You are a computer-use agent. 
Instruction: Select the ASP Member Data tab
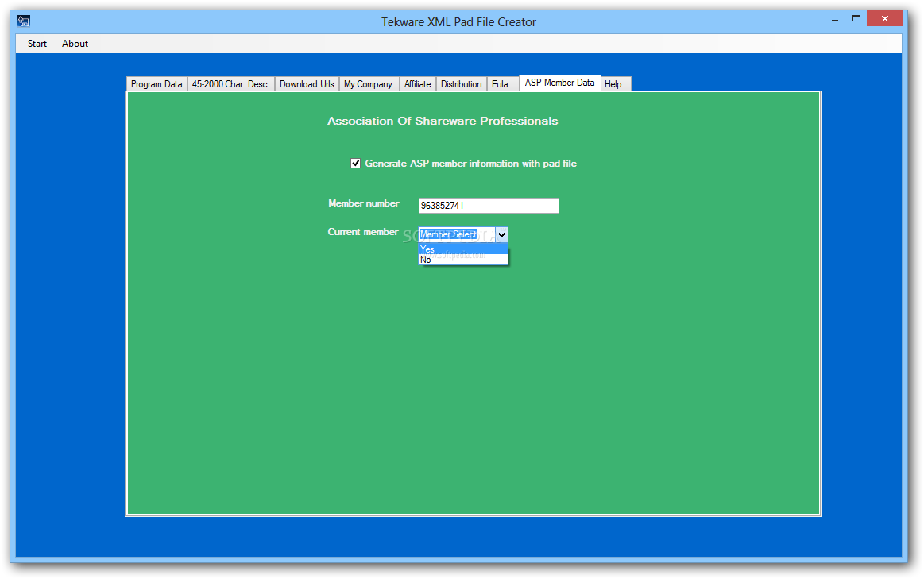pyautogui.click(x=560, y=83)
